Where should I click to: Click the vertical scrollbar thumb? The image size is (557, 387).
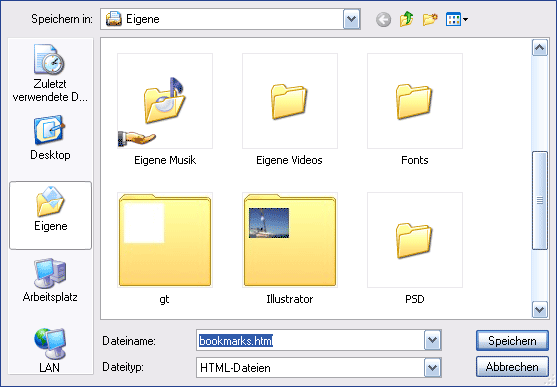(540, 200)
